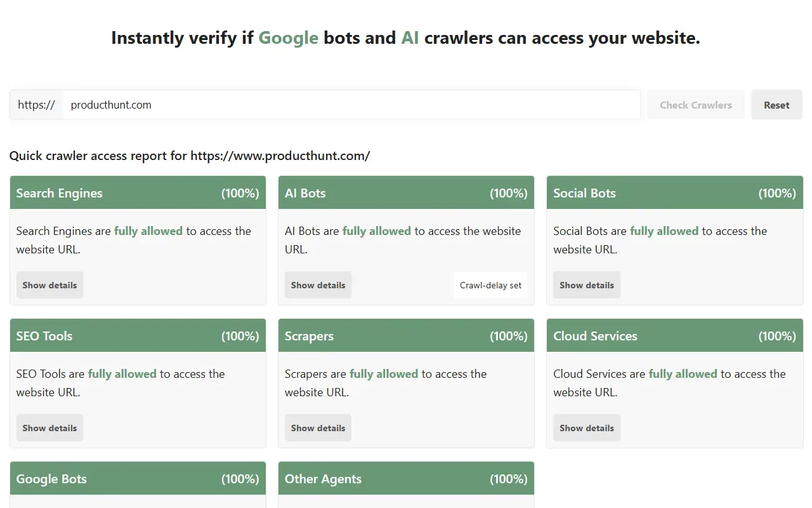
Task: Click the Check Crawlers button
Action: point(695,104)
